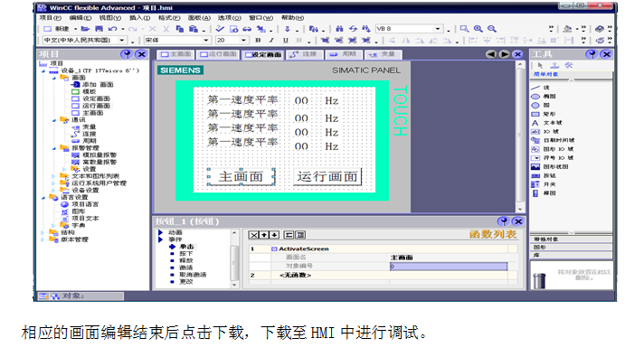Open the language dropdown 中文(中华人民共和国)
This screenshot has height=357, width=644.
(84, 40)
